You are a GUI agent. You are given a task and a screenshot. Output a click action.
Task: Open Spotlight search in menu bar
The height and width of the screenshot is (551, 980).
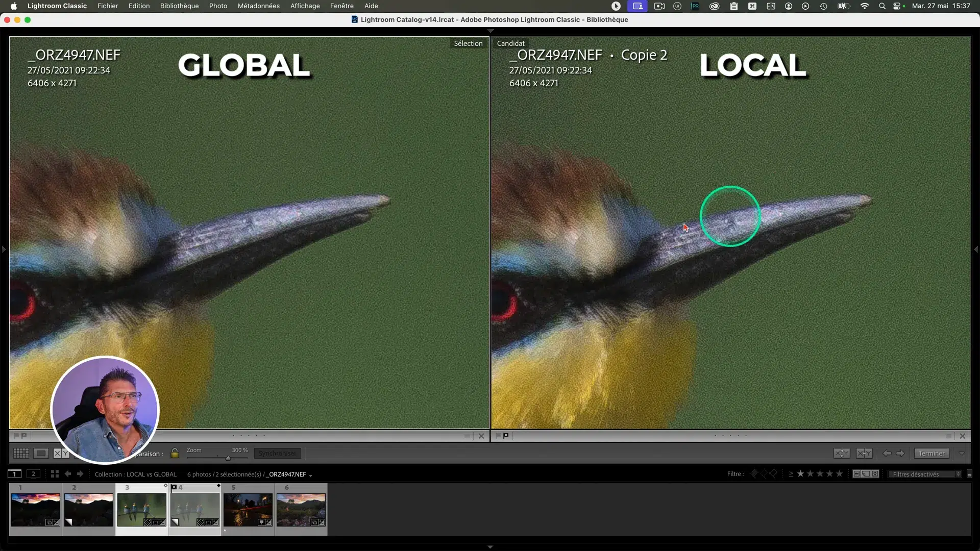(x=882, y=6)
